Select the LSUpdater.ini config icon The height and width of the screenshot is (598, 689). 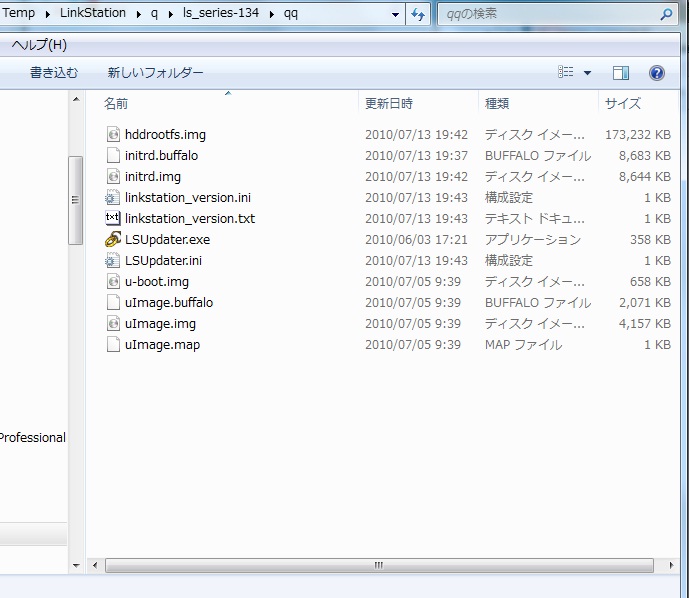pos(112,260)
